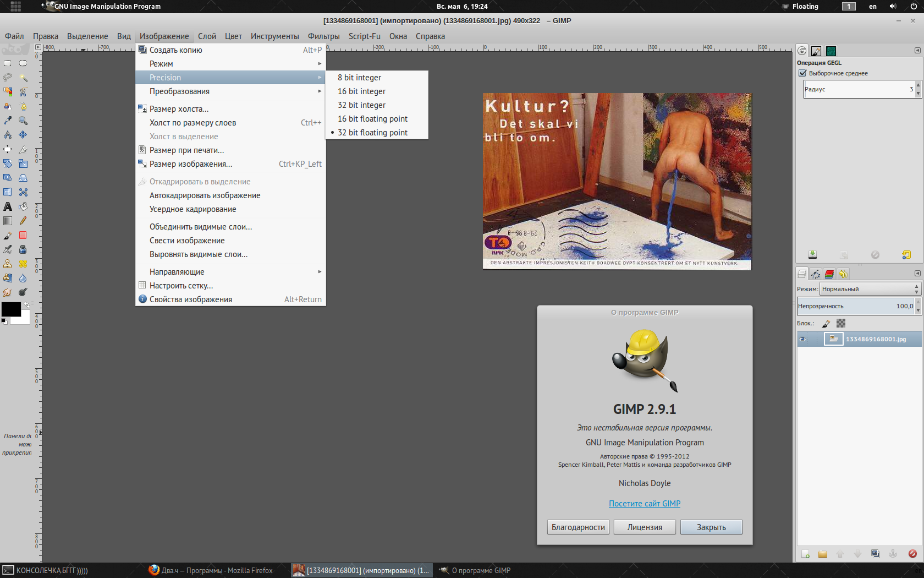Select the Blur/Sharpen droplet tool
The image size is (924, 578).
pyautogui.click(x=23, y=278)
